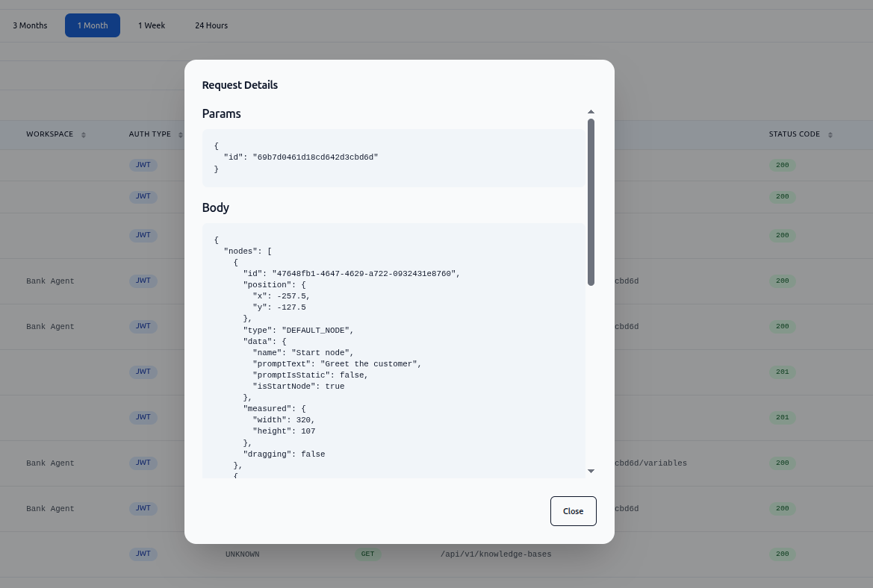Click the GET method badge
The width and height of the screenshot is (873, 588).
coord(367,554)
